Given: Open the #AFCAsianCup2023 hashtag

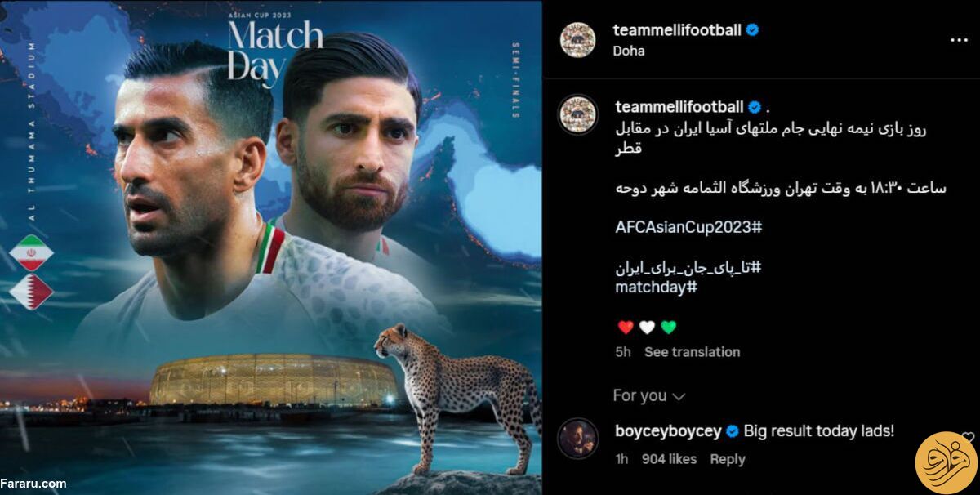Looking at the screenshot, I should pyautogui.click(x=688, y=227).
